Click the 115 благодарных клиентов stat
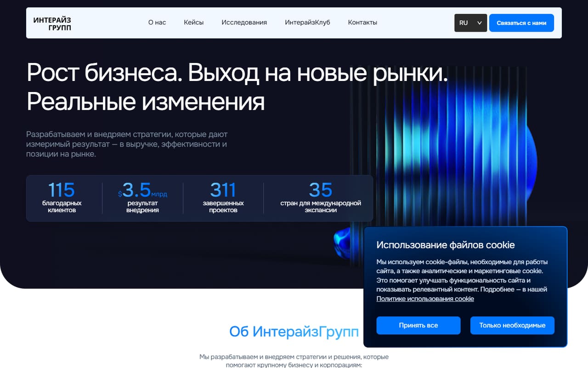Image resolution: width=588 pixels, height=368 pixels. pos(62,198)
